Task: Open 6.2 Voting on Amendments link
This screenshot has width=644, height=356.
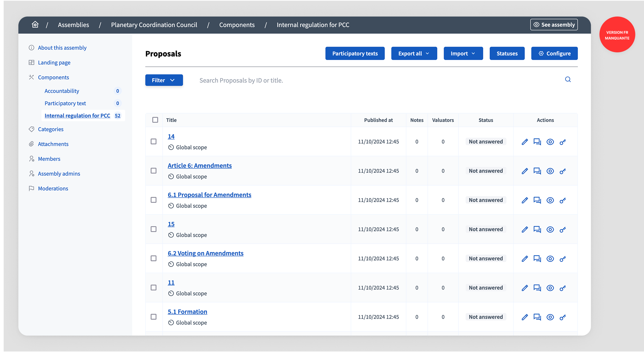Action: point(205,253)
